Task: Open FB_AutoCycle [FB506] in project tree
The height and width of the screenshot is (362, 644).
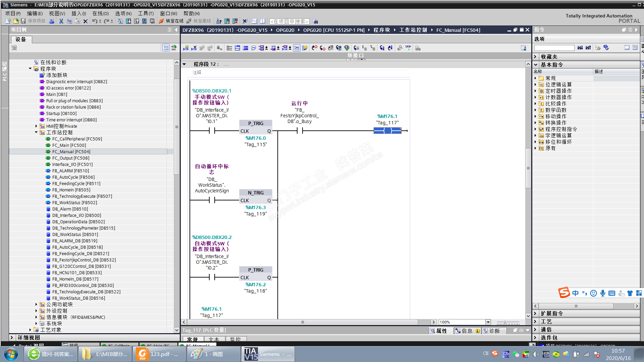Action: click(x=73, y=177)
